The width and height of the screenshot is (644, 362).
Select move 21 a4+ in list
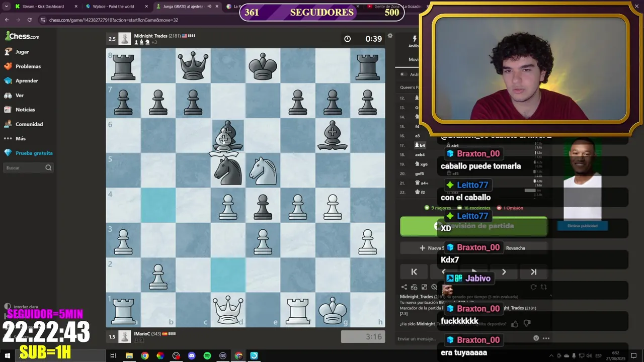[421, 183]
